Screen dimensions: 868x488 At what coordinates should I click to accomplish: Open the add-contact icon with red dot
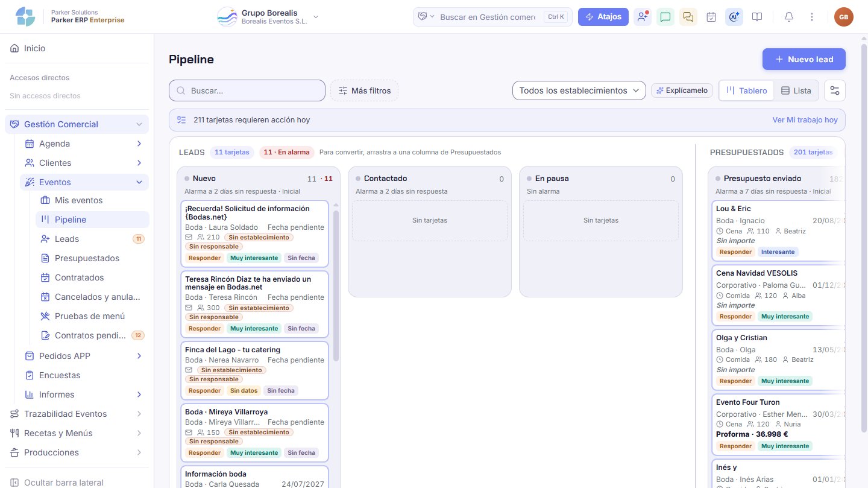pyautogui.click(x=643, y=17)
